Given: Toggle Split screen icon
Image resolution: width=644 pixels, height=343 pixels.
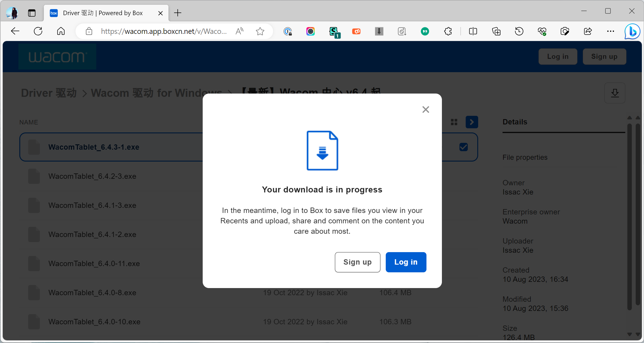Looking at the screenshot, I should tap(473, 31).
